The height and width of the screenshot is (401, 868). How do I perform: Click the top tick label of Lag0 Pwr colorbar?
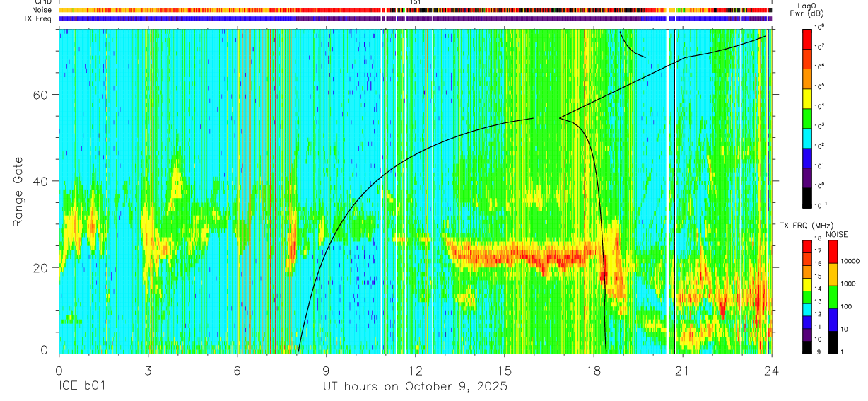[821, 26]
